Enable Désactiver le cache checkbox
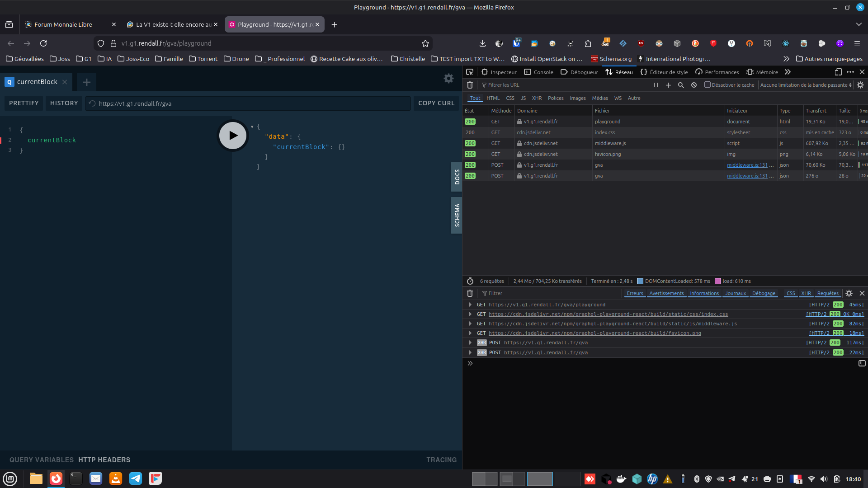The height and width of the screenshot is (488, 868). point(708,84)
